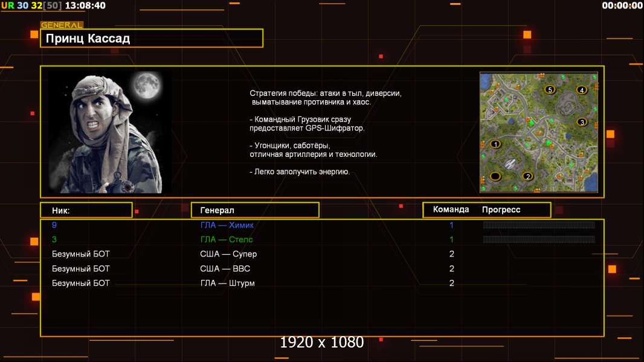Click team number 2 in the США — ВВС row
This screenshot has width=644, height=362.
pos(452,268)
